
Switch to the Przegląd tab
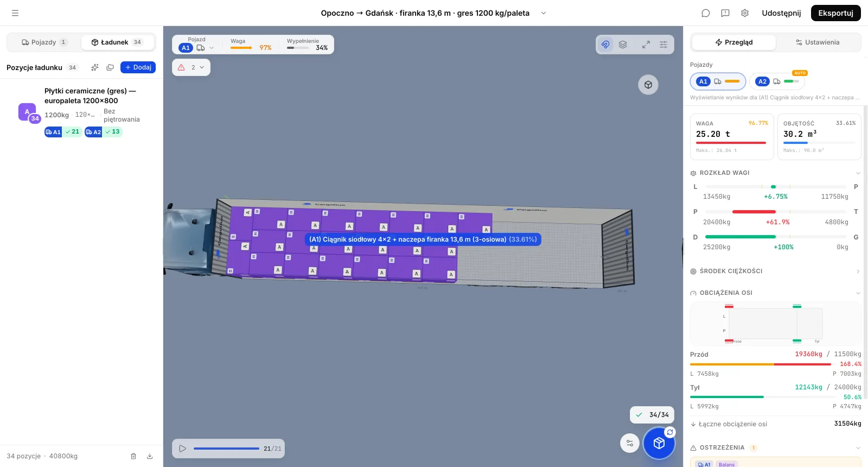coord(734,42)
